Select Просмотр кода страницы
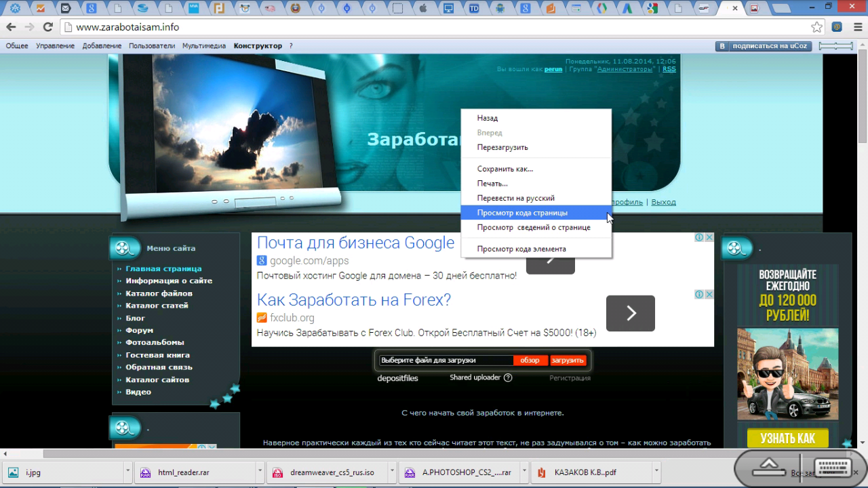Screen dimensions: 868x488 tap(536, 213)
